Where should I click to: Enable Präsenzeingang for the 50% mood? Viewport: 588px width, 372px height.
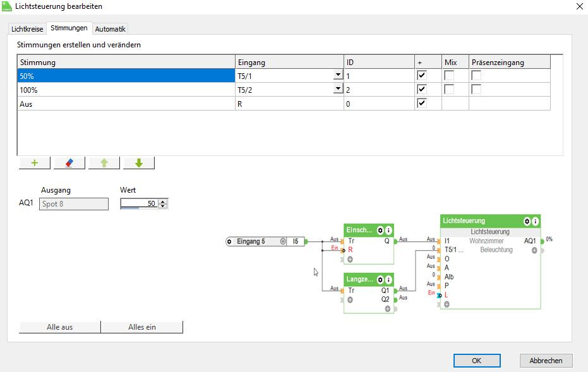pos(476,75)
